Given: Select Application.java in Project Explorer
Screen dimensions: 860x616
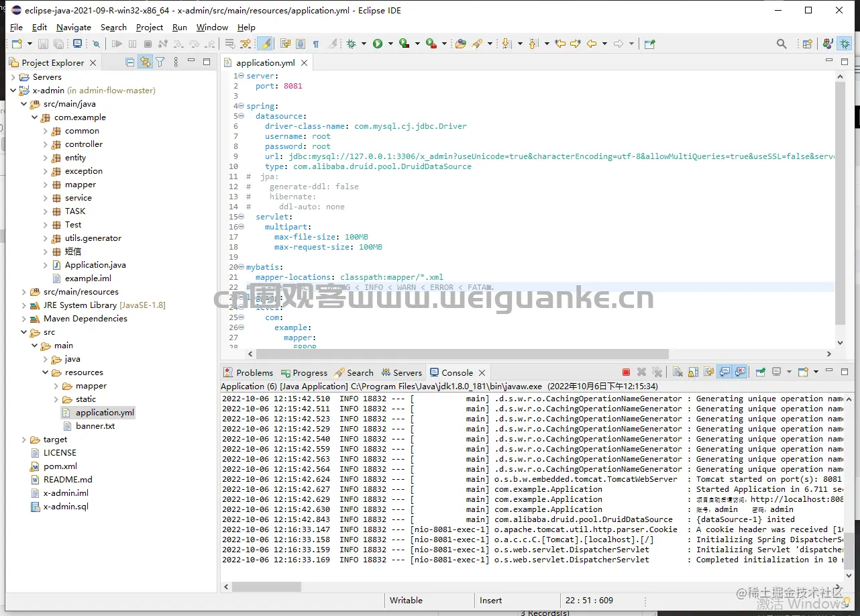Looking at the screenshot, I should [95, 265].
